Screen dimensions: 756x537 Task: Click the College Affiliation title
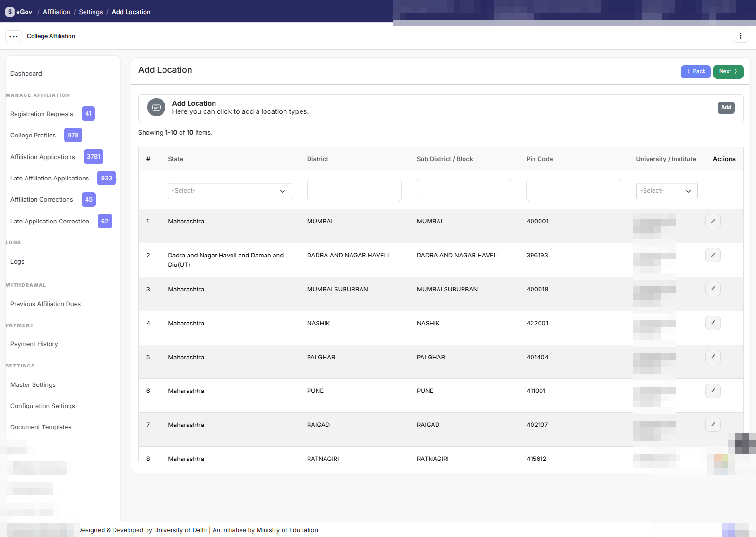pyautogui.click(x=51, y=36)
